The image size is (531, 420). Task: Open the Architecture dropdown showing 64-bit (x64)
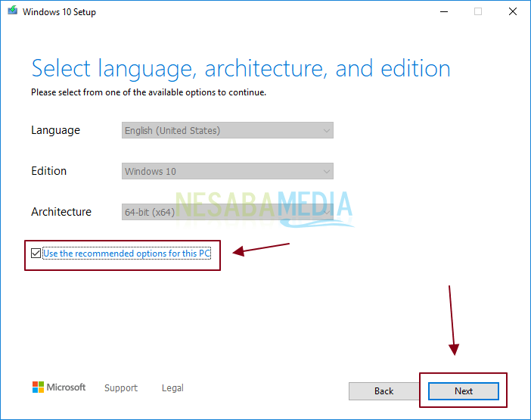pos(227,212)
